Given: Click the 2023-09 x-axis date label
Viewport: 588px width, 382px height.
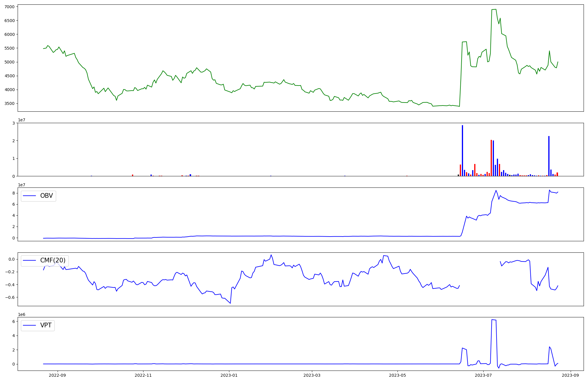Looking at the screenshot, I should (x=570, y=375).
